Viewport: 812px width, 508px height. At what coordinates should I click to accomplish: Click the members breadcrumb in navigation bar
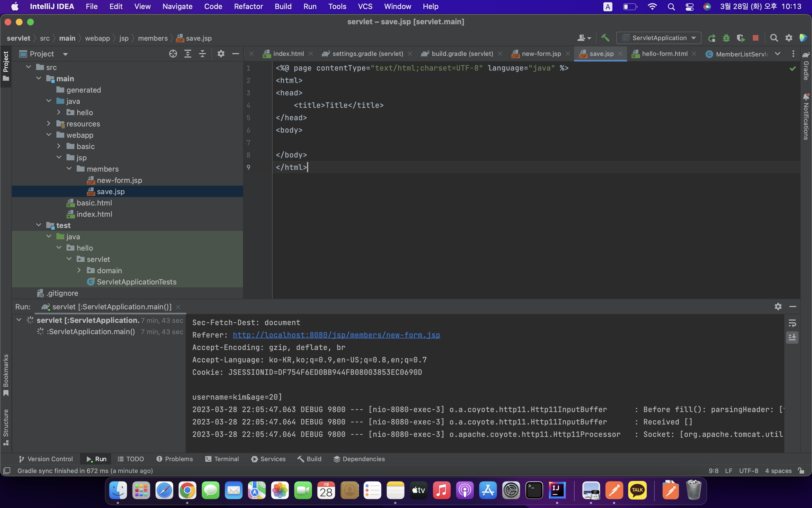153,38
